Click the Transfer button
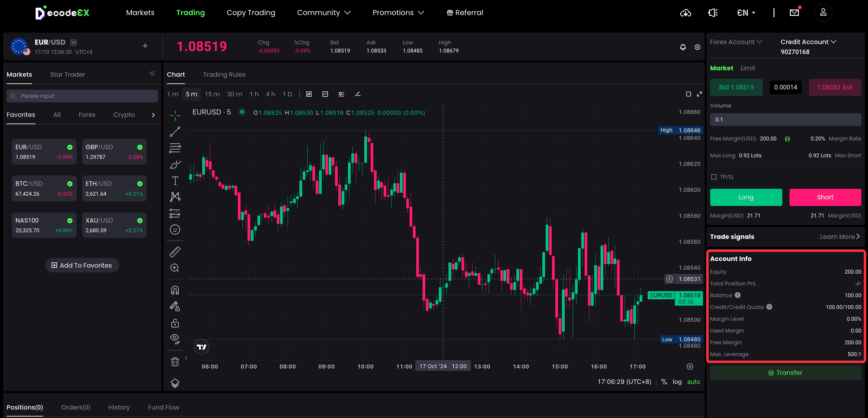The width and height of the screenshot is (868, 418). coord(785,372)
